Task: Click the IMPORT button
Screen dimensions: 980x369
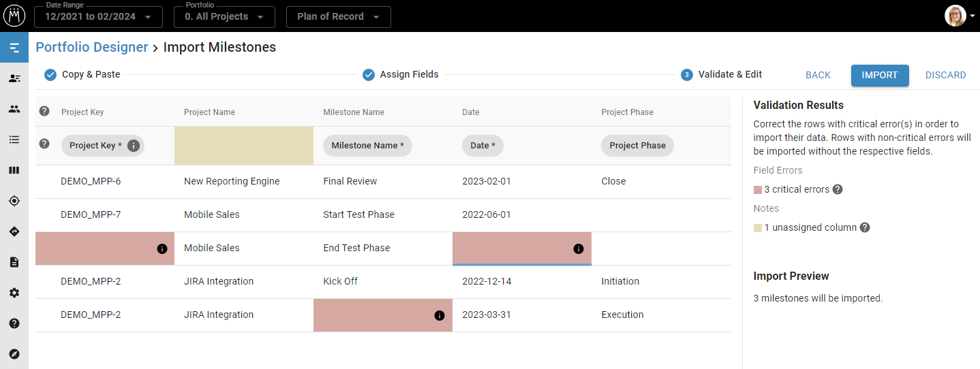Action: [879, 75]
